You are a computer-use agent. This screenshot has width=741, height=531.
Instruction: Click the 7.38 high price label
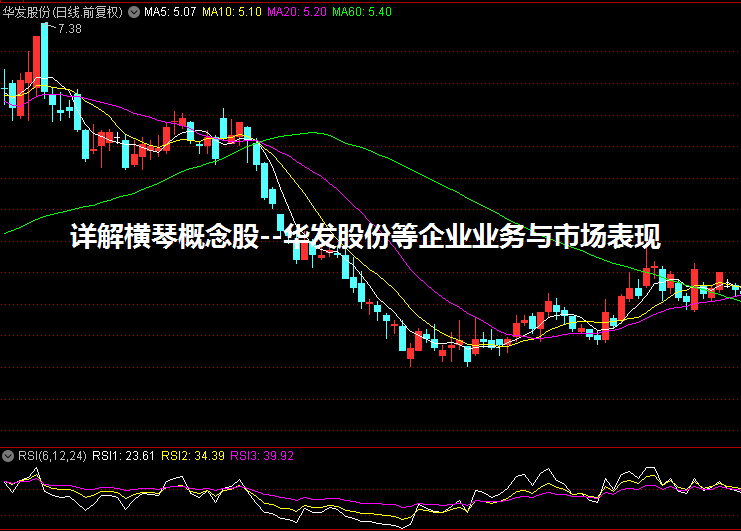pyautogui.click(x=69, y=29)
